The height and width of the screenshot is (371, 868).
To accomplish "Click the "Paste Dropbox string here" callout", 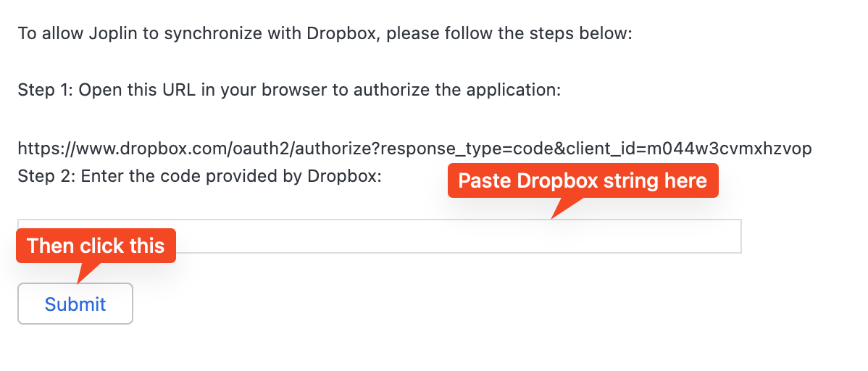I will tap(583, 180).
